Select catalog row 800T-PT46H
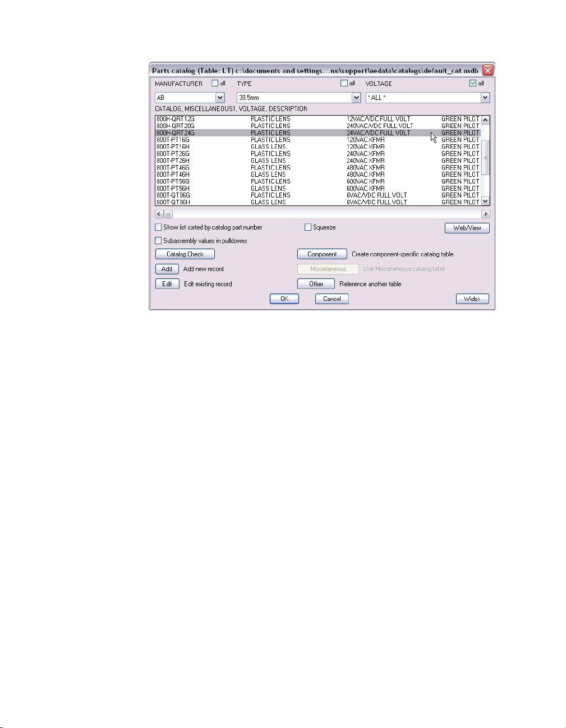The image size is (566, 728). (318, 175)
